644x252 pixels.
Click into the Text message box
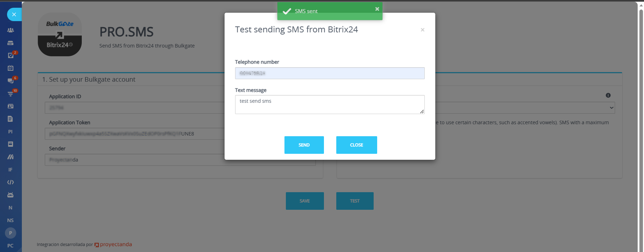330,104
